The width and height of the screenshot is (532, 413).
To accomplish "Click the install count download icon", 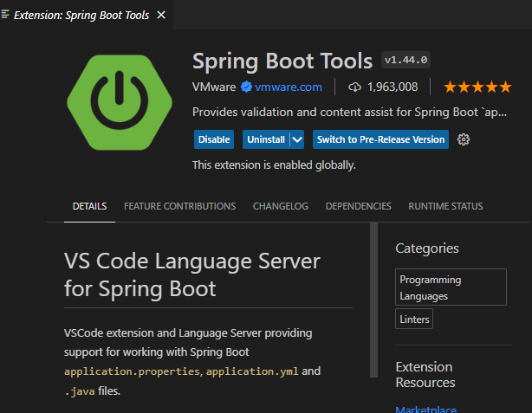I will [x=354, y=87].
